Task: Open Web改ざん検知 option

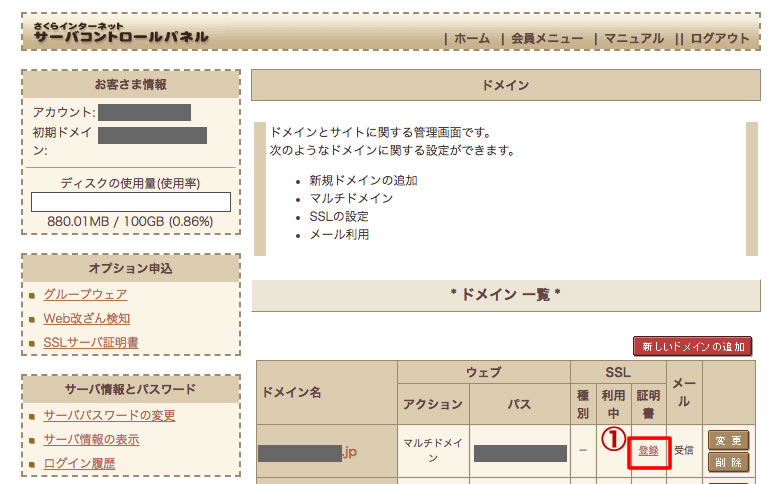Action: (86, 319)
